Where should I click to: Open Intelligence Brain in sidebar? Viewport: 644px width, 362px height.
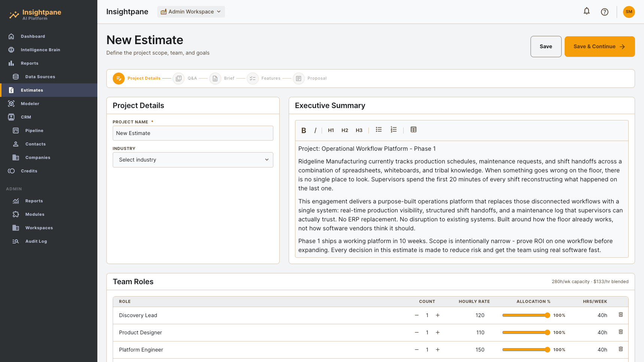[49, 50]
